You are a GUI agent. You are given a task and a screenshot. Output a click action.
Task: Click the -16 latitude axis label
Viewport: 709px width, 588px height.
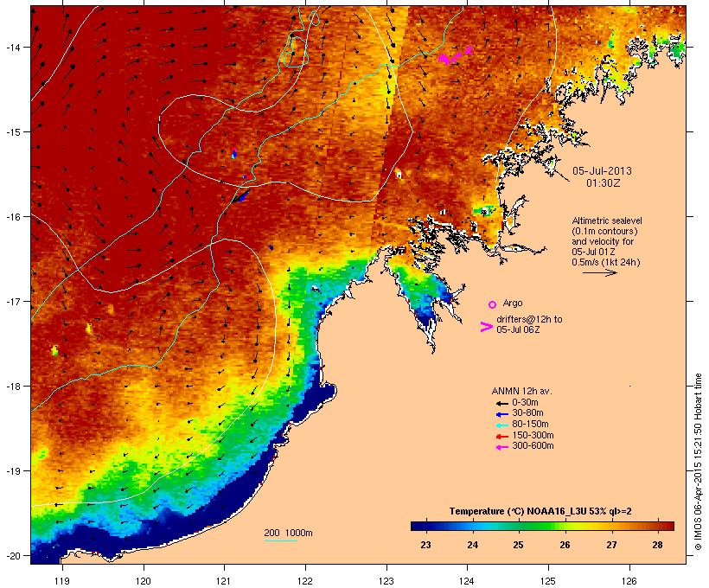point(13,217)
